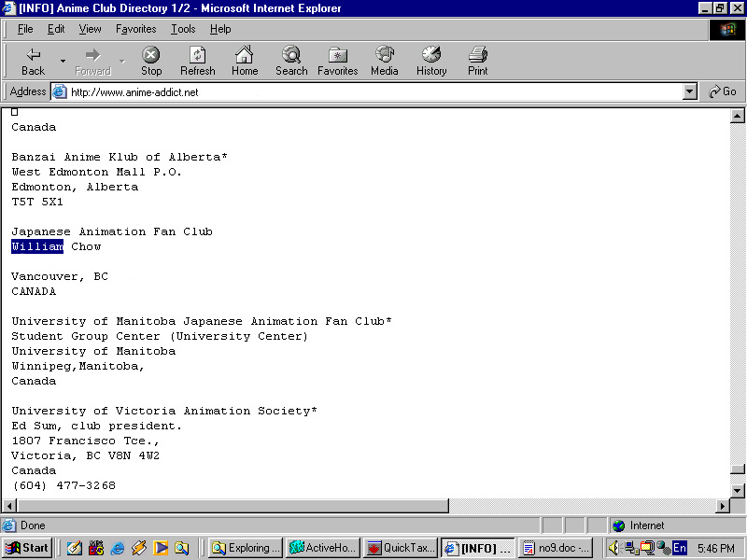Image resolution: width=747 pixels, height=560 pixels.
Task: Click the text Winnipeg,Manitoba,
Action: pos(78,366)
